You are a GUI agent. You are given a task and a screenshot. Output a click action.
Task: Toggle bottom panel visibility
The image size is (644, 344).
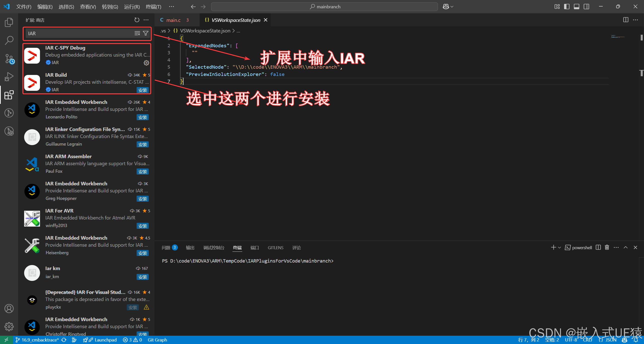click(577, 7)
